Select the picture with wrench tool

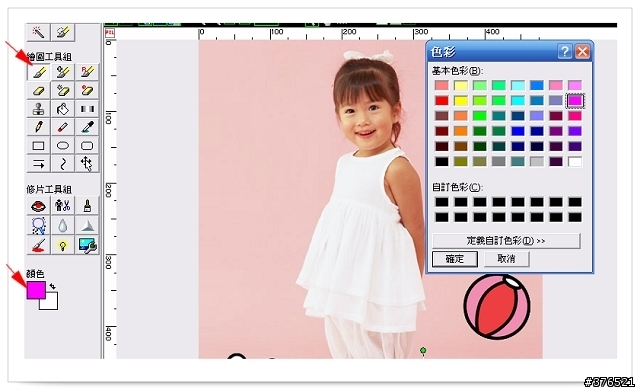[x=87, y=246]
